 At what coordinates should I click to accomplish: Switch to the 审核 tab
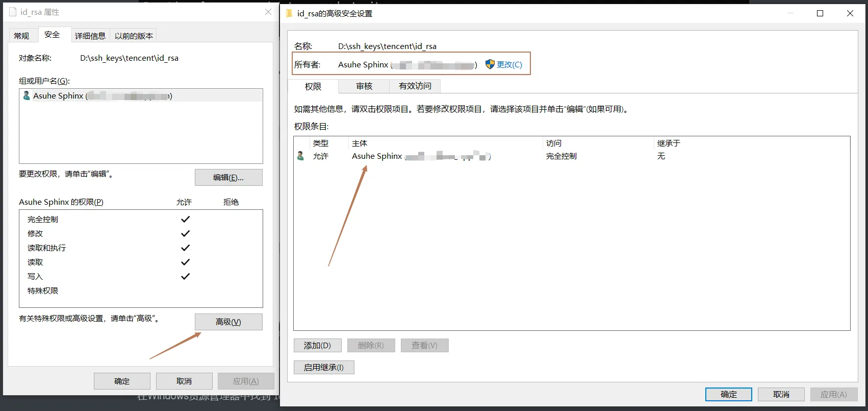coord(364,86)
